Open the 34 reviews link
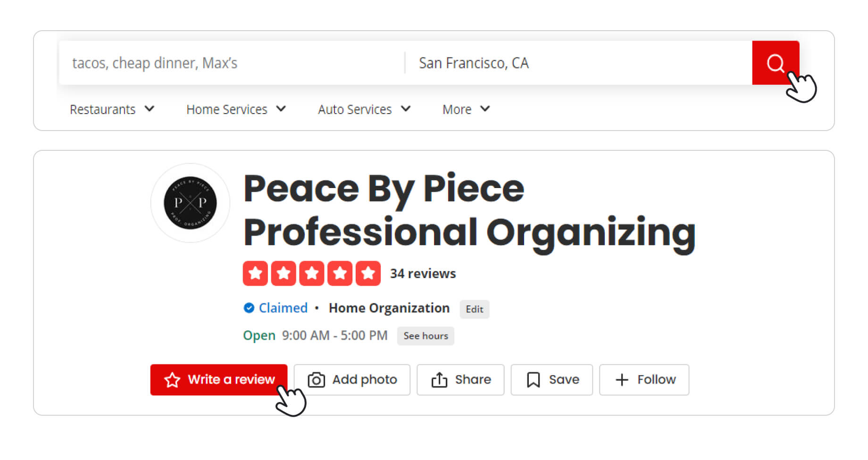The image size is (868, 460). coord(423,273)
